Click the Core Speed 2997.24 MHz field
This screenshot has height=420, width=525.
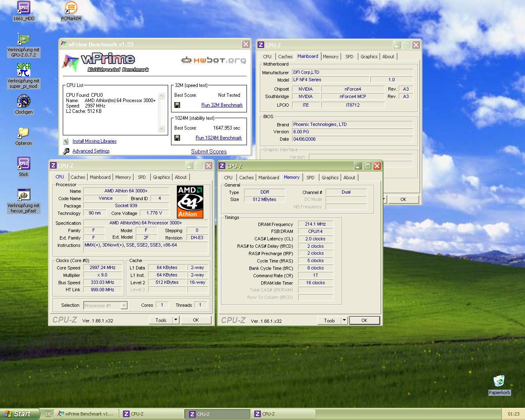click(x=102, y=267)
